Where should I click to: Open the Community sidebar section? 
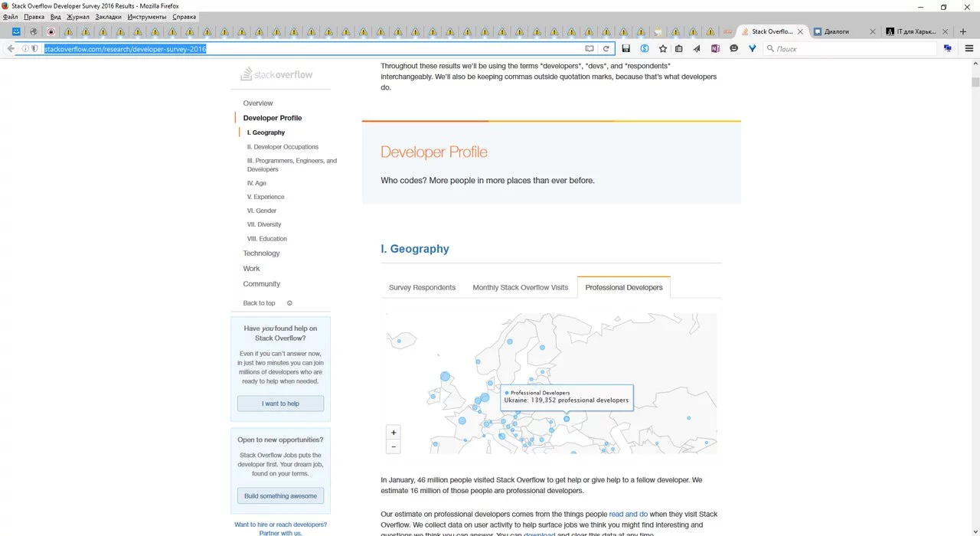[262, 284]
